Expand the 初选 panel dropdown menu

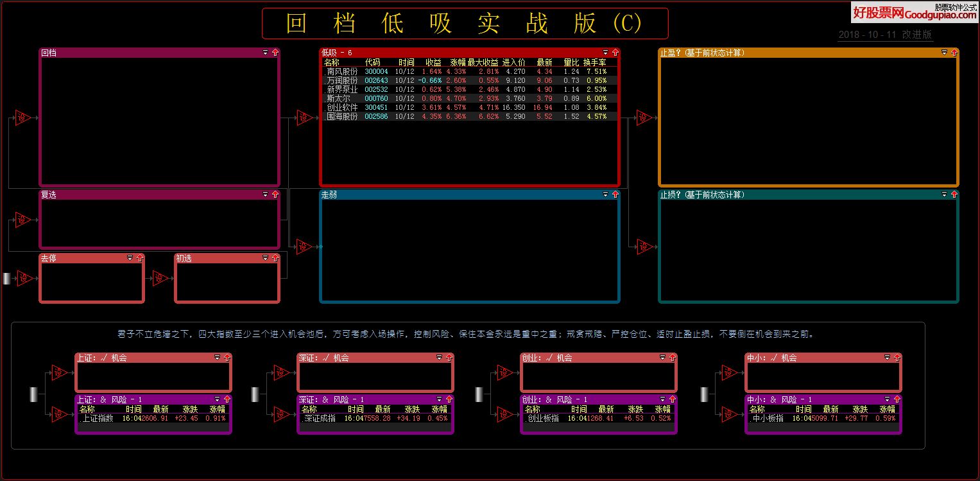(x=266, y=258)
